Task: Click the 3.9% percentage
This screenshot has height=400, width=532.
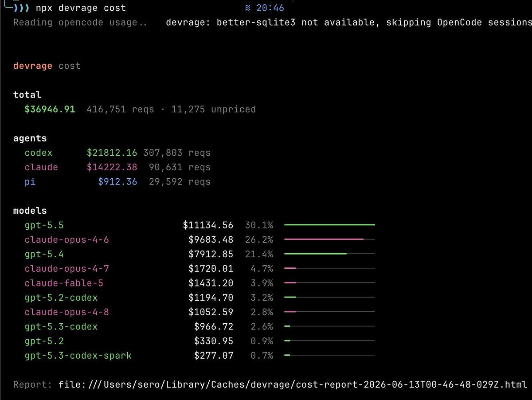Action: (262, 283)
